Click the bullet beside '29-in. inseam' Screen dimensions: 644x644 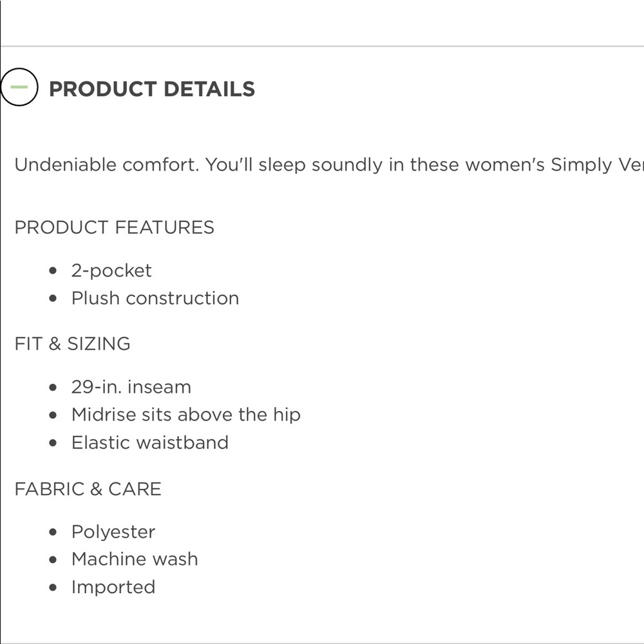(53, 388)
